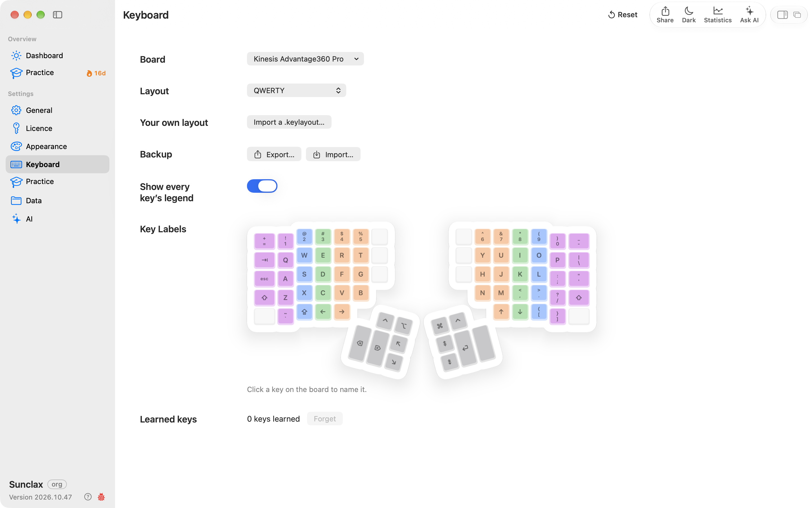812x508 pixels.
Task: Click the left arrow key on left board
Action: click(x=323, y=312)
